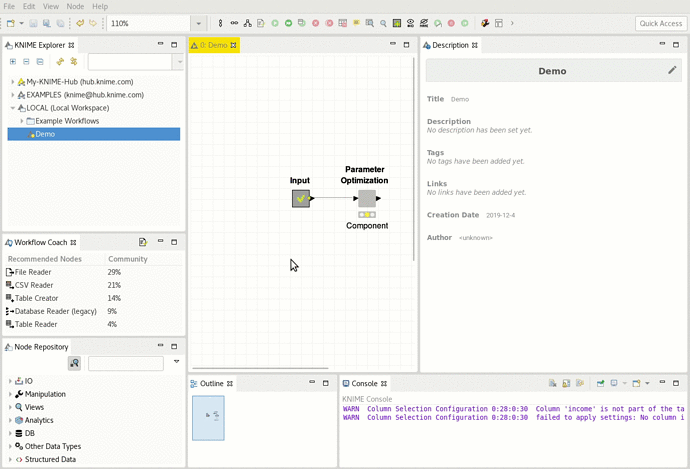Viewport: 690px width, 469px height.
Task: Open the Edit menu
Action: 29,7
